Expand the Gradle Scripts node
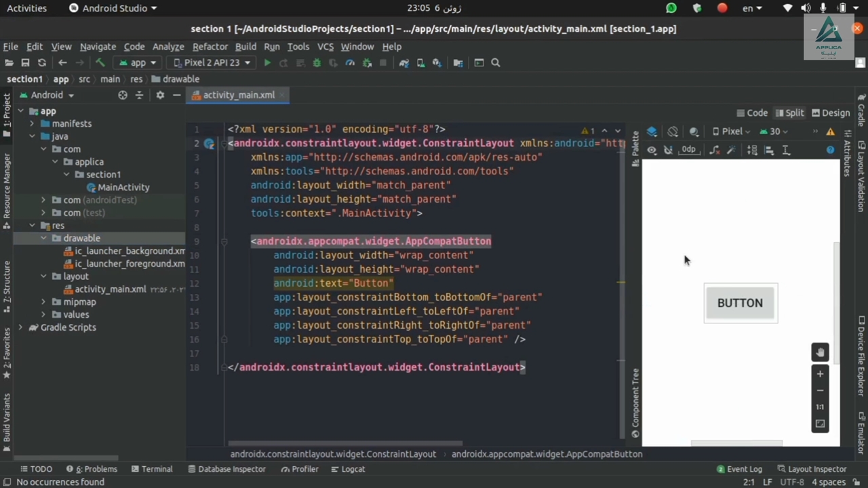Viewport: 868px width, 488px height. point(20,327)
